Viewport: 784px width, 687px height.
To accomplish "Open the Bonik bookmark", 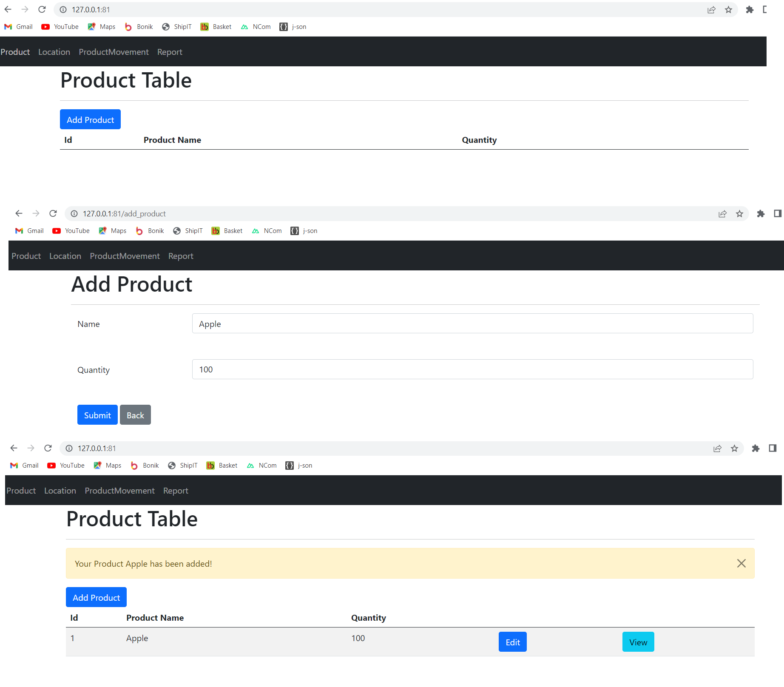I will point(138,26).
